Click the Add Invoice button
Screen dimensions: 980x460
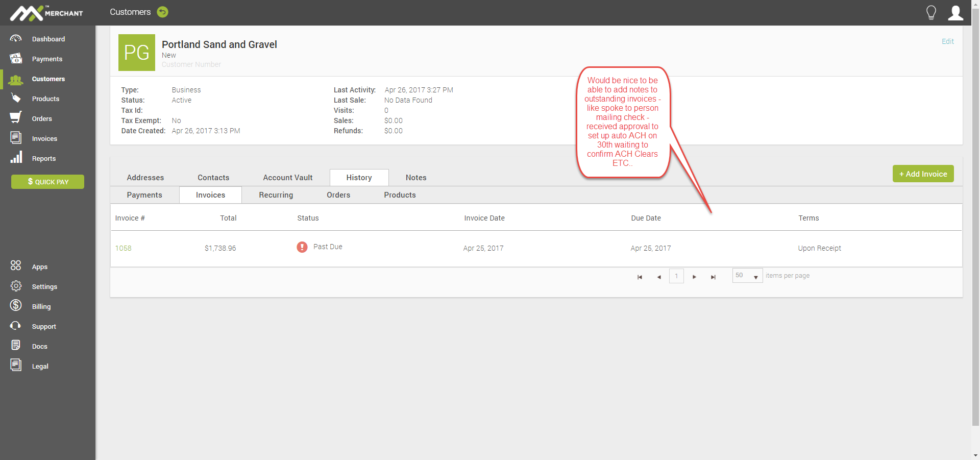(923, 174)
